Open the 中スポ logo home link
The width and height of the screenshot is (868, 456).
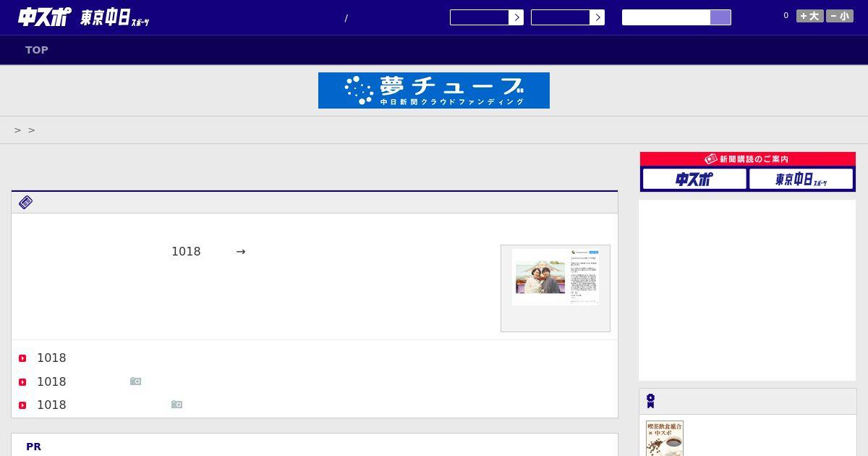44,17
